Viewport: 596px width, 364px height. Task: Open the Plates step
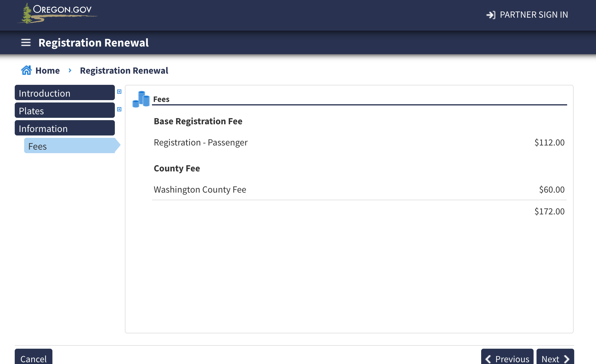(x=65, y=111)
